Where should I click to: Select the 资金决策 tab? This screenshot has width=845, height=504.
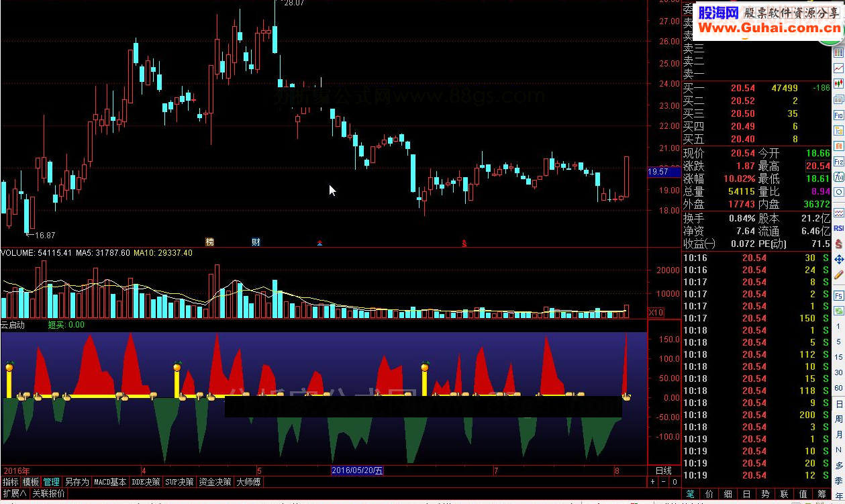[215, 482]
